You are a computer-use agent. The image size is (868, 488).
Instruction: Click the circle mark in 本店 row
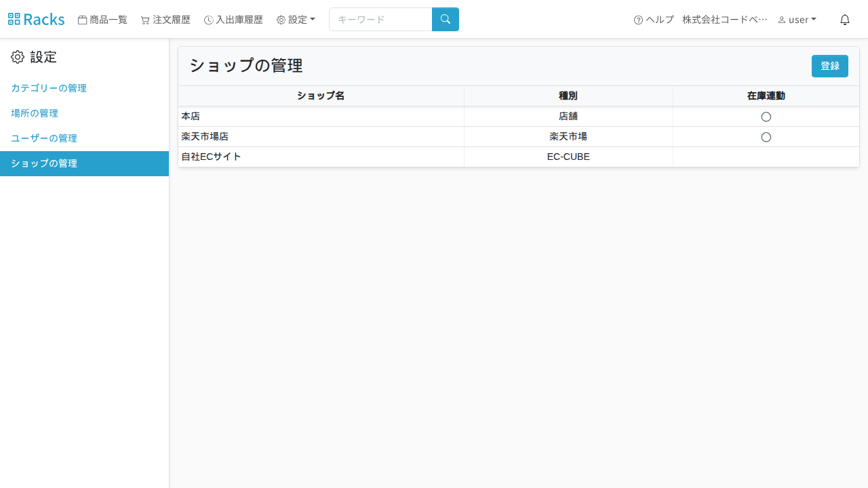(766, 117)
